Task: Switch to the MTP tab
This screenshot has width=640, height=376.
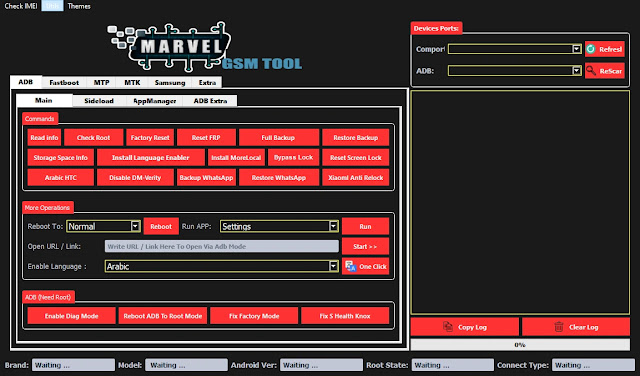Action: pos(101,82)
